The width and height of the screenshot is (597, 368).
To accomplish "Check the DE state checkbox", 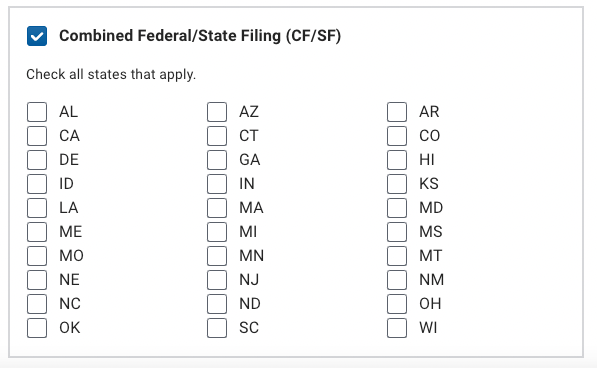I will pyautogui.click(x=37, y=160).
